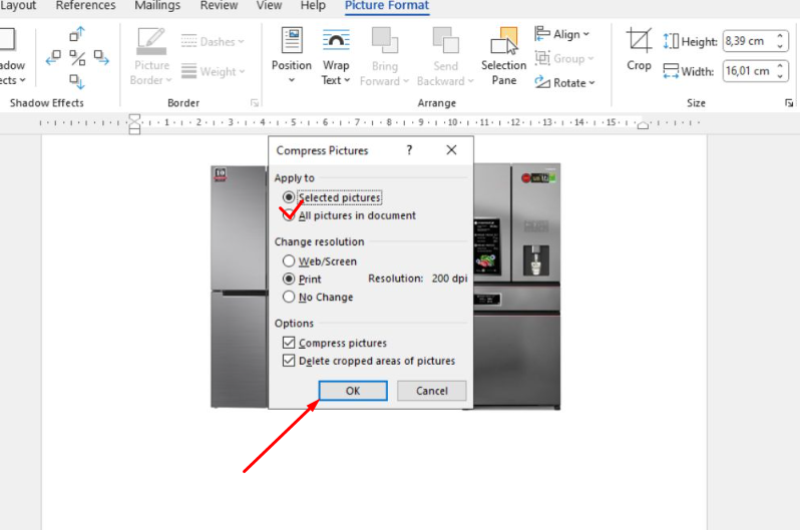Expand the Bring Forward dropdown arrow

(406, 81)
